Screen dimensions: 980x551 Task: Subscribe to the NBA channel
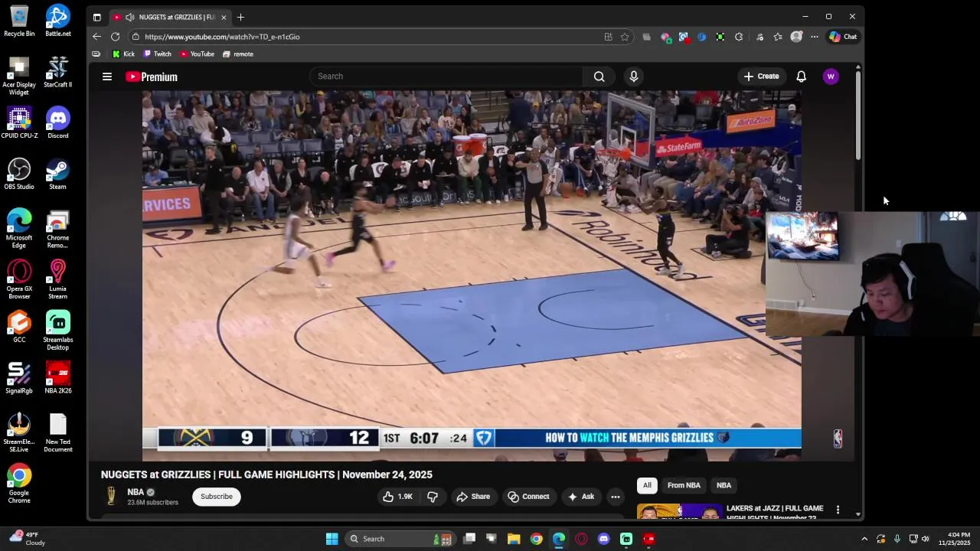(x=217, y=497)
